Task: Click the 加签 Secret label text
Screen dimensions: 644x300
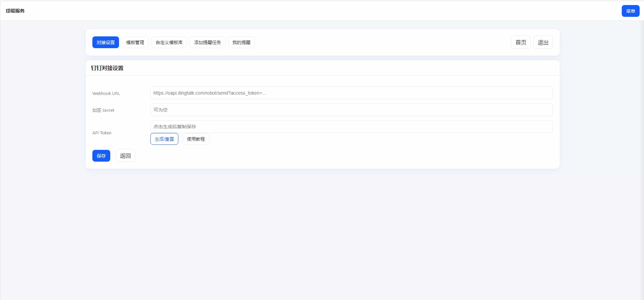Action: point(103,110)
